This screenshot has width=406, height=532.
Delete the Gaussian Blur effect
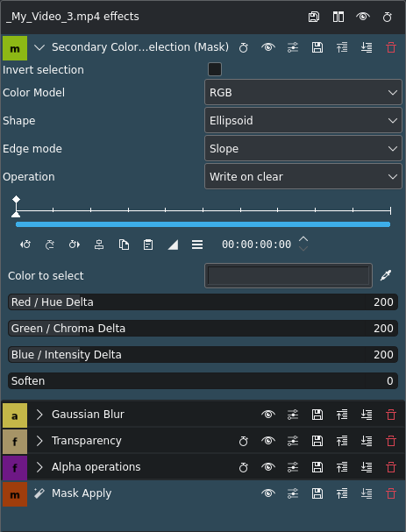tap(391, 415)
